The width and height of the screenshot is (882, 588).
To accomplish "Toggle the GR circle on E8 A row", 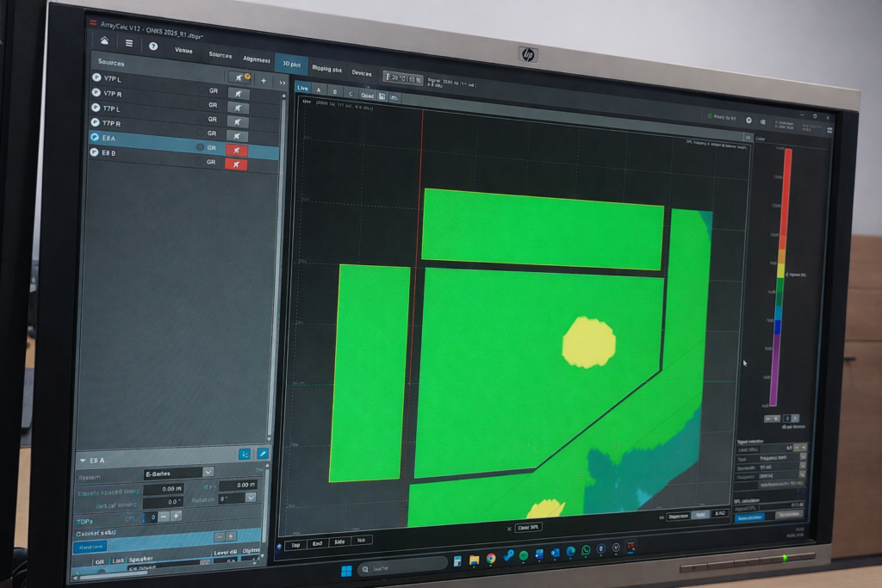I will [x=200, y=148].
